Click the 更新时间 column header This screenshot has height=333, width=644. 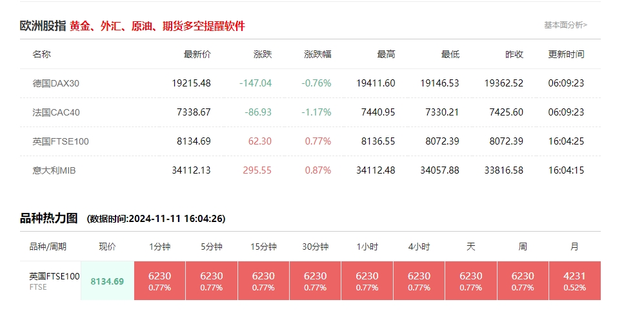tap(566, 54)
